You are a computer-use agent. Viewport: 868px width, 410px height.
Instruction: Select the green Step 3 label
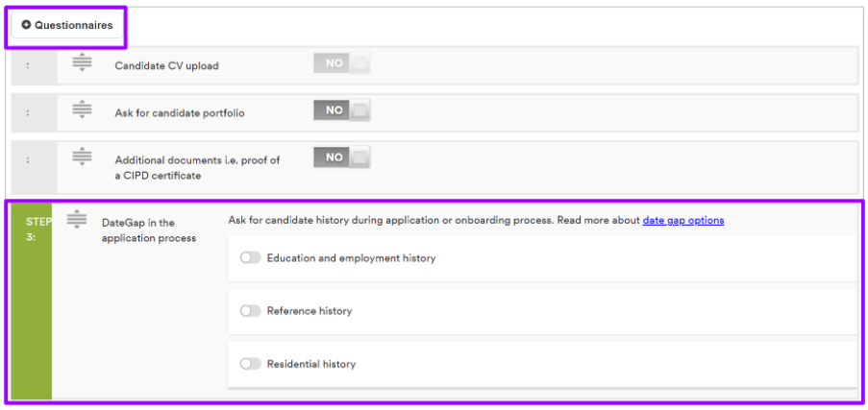pos(31,229)
